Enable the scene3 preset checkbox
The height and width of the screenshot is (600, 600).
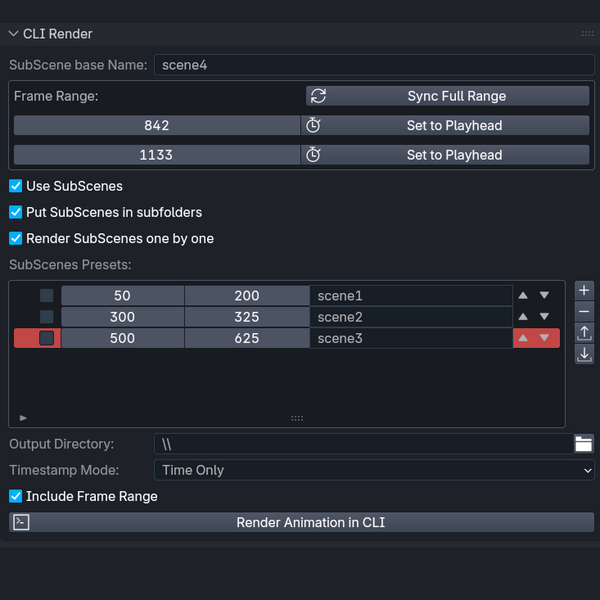click(47, 338)
